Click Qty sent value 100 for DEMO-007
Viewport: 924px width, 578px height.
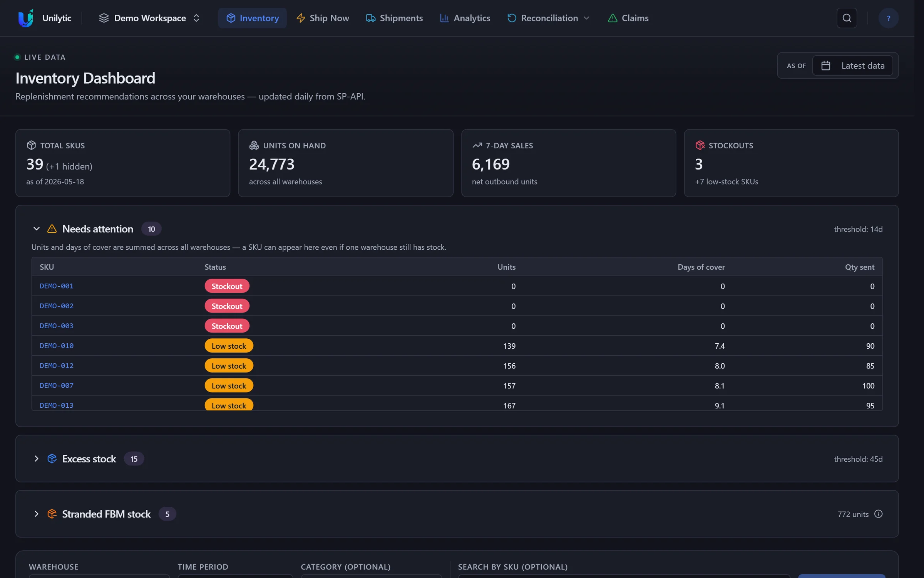tap(868, 385)
